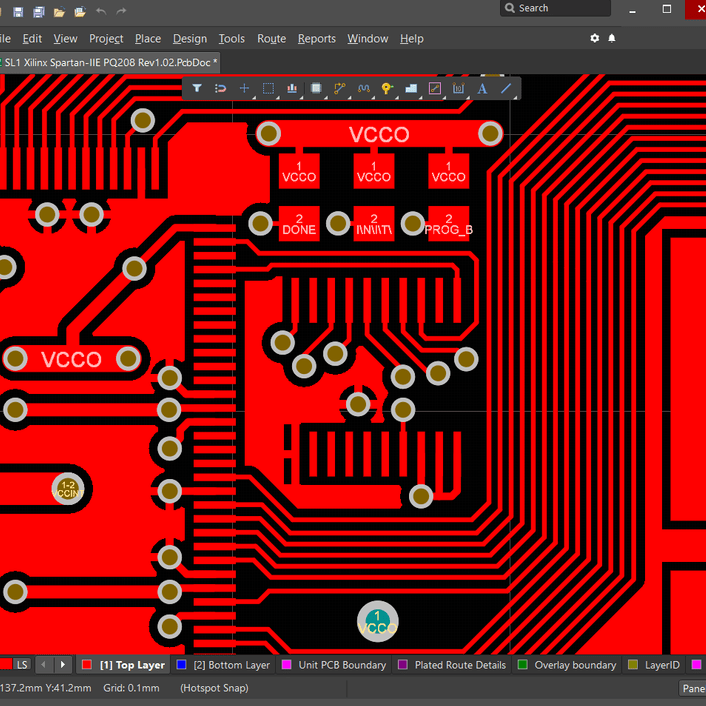Open the Reports menu
Viewport: 706px width, 706px height.
pyautogui.click(x=317, y=39)
